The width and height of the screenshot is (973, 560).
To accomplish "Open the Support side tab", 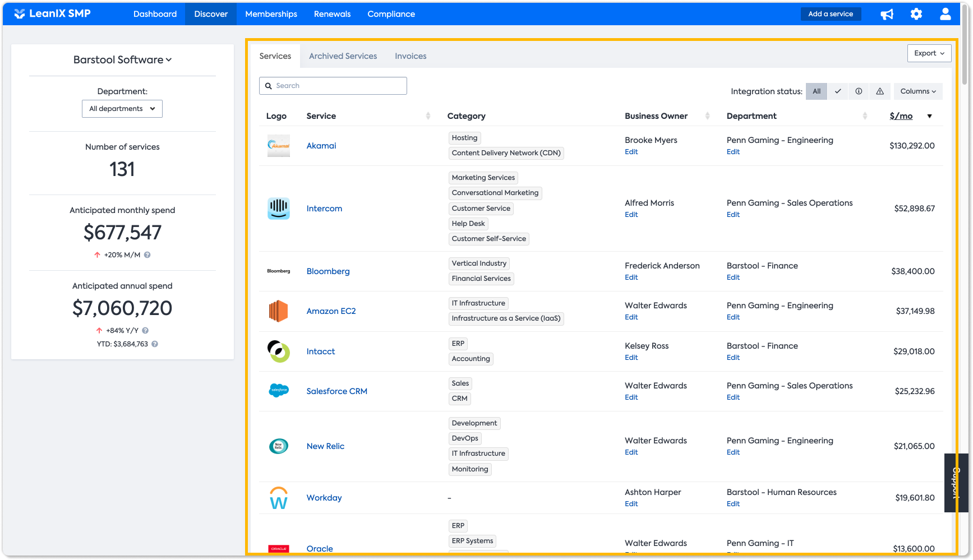I will (x=957, y=483).
